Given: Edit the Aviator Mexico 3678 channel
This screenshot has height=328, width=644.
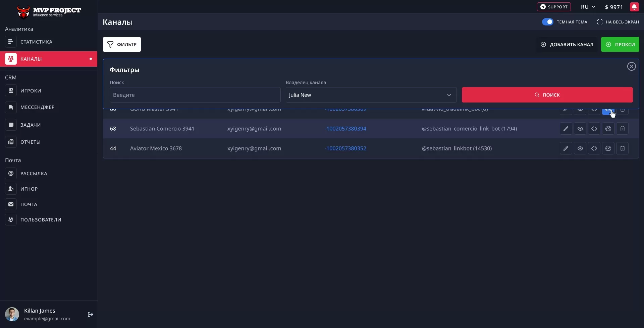Looking at the screenshot, I should (x=566, y=148).
